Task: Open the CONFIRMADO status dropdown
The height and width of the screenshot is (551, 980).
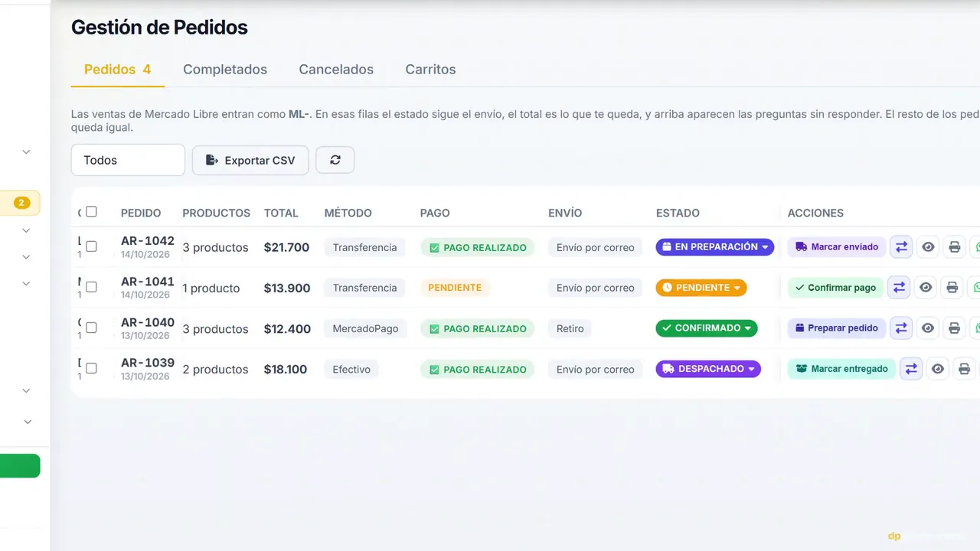Action: point(707,328)
